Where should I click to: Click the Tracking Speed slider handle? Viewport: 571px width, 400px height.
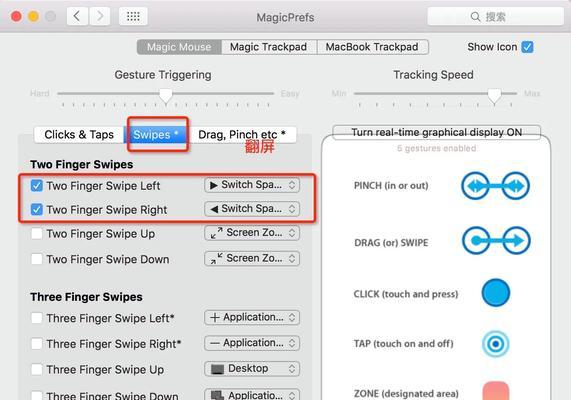495,96
